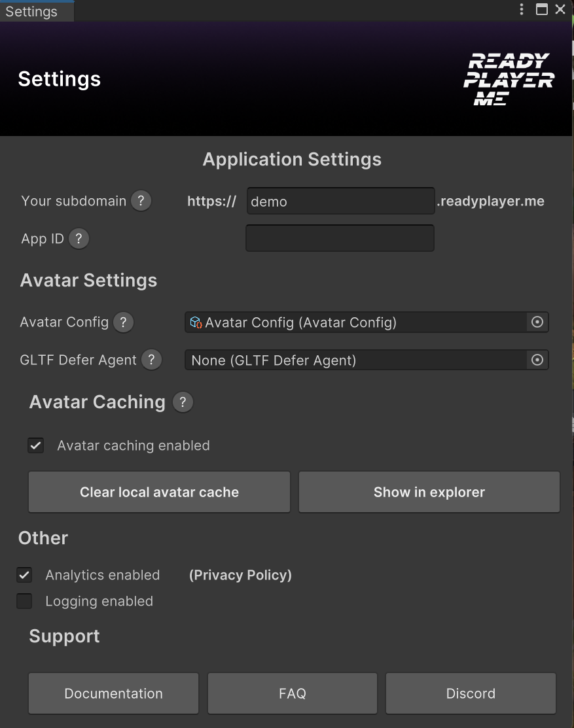The image size is (574, 728).
Task: Join the Discord
Action: coord(471,693)
